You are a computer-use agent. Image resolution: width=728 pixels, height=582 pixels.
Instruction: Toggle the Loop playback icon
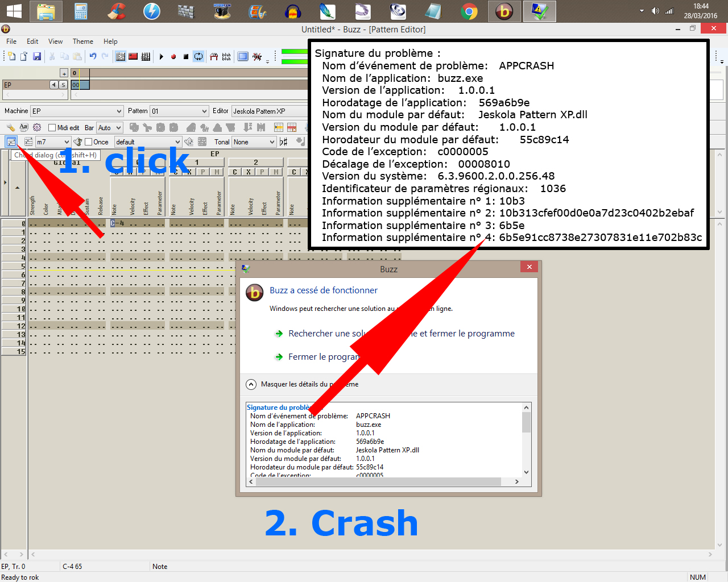pos(198,56)
